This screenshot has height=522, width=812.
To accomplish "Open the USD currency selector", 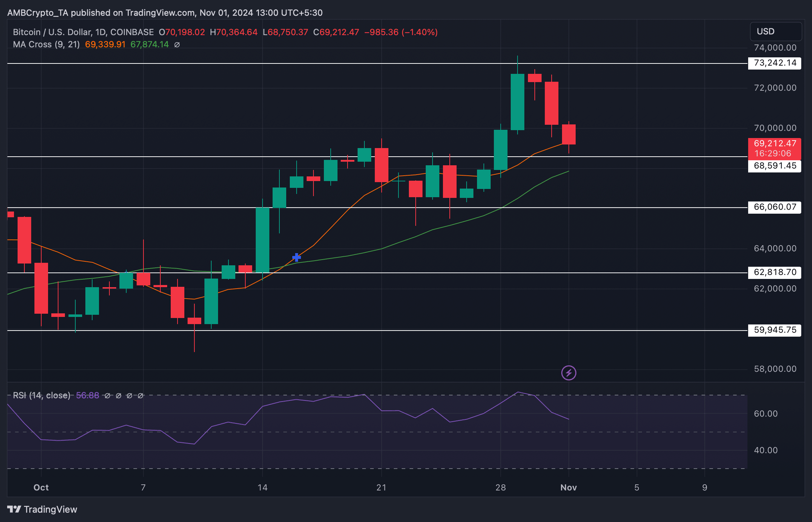I will (776, 32).
